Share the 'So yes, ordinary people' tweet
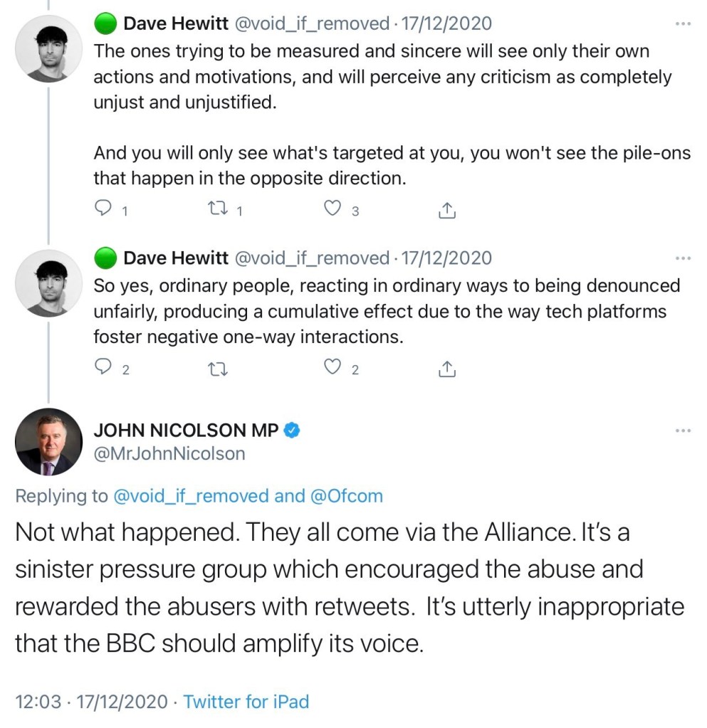The width and height of the screenshot is (707, 728). (446, 368)
